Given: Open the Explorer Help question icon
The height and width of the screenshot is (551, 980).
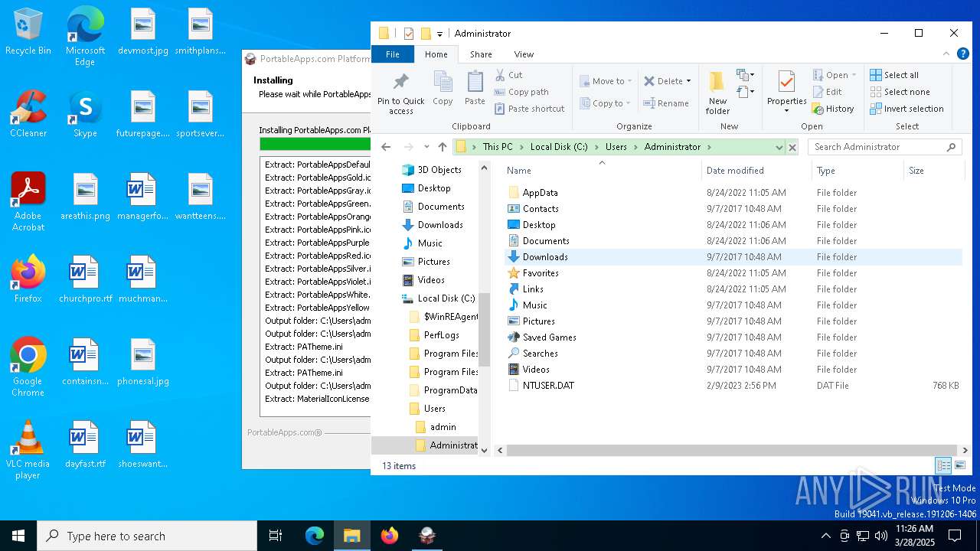Looking at the screenshot, I should [x=962, y=54].
